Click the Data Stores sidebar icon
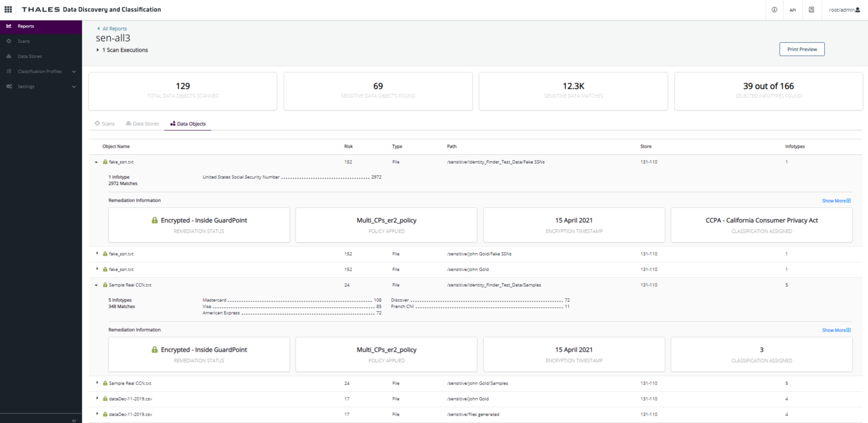The height and width of the screenshot is (423, 868). [9, 56]
